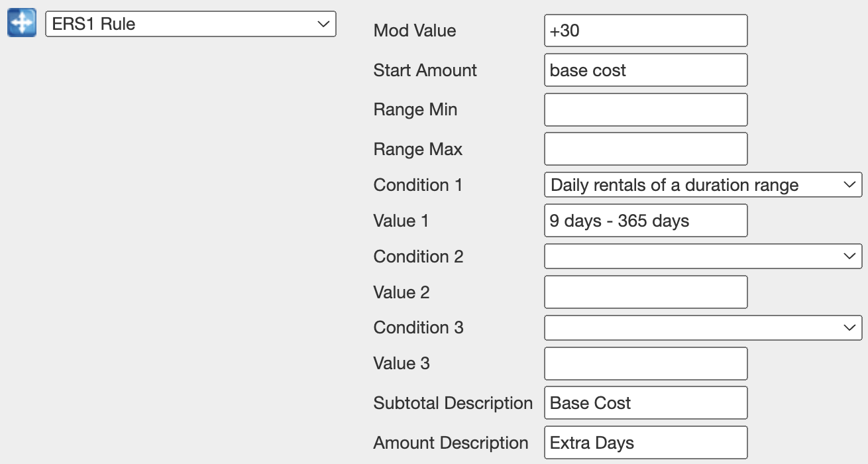Focus the Subtotal Description input field
The height and width of the screenshot is (464, 868).
click(x=645, y=403)
